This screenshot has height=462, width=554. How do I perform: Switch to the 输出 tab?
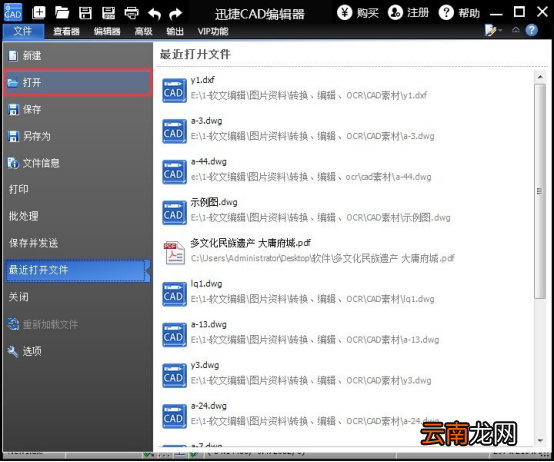pyautogui.click(x=175, y=31)
